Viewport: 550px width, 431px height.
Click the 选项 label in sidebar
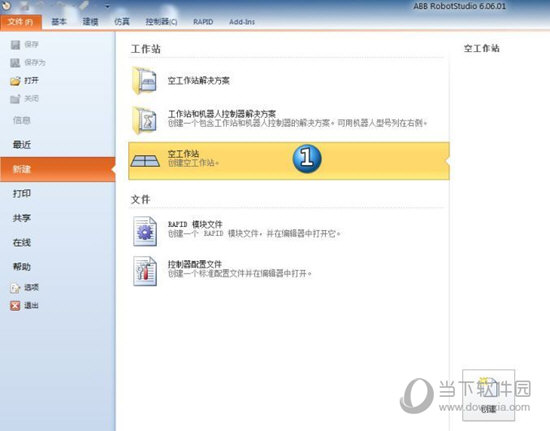point(31,288)
